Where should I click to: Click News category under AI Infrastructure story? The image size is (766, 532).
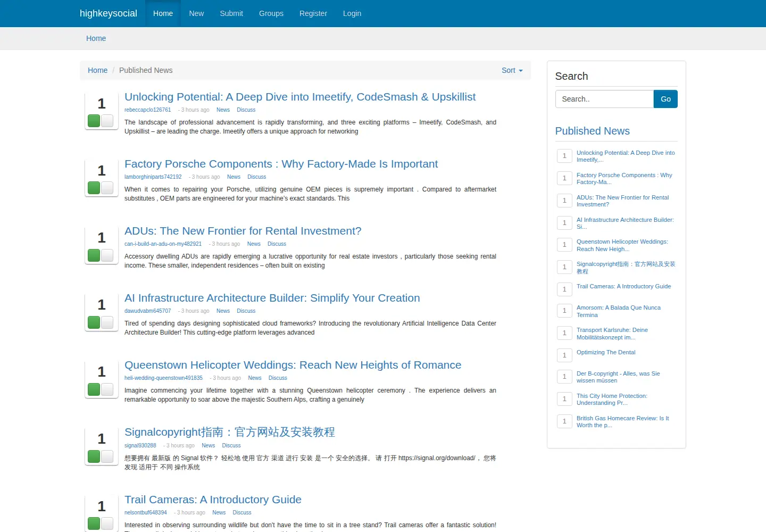223,311
